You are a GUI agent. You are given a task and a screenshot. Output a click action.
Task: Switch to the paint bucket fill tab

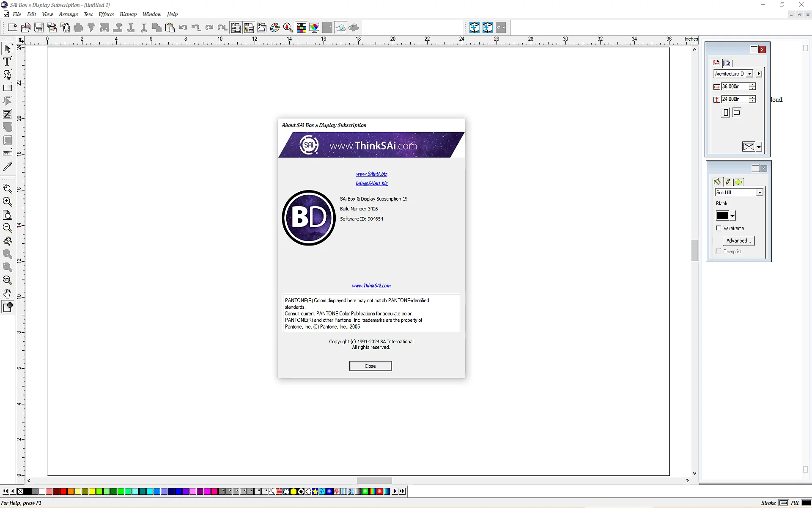tap(717, 182)
